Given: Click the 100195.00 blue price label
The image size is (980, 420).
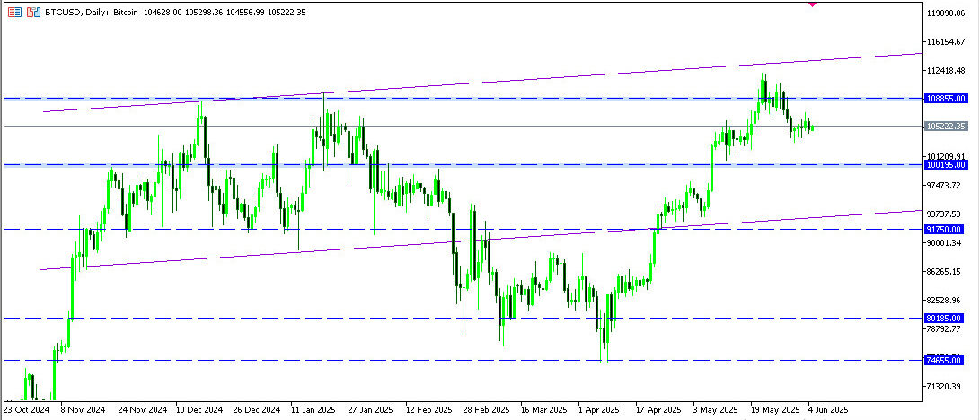Looking at the screenshot, I should coord(945,165).
